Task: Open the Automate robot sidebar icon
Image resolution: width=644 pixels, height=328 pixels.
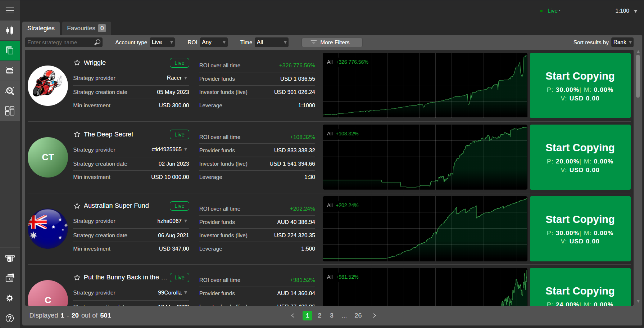Action: [x=10, y=71]
